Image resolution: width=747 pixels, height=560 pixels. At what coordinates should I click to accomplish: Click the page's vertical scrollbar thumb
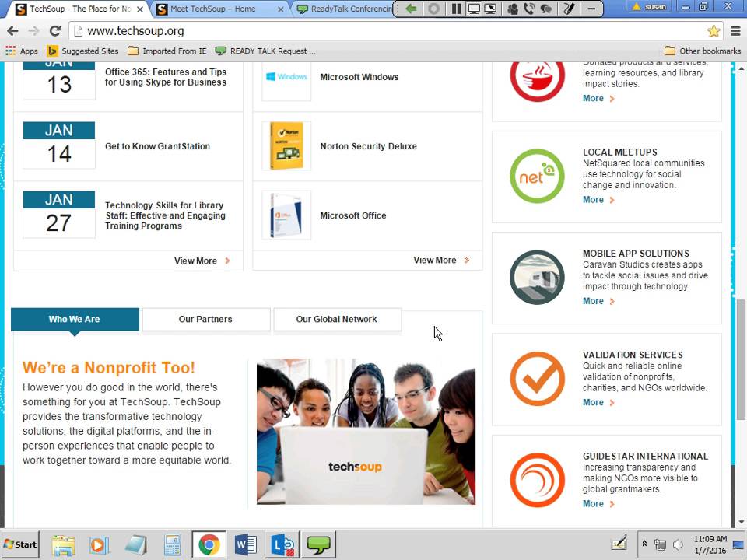pyautogui.click(x=741, y=359)
